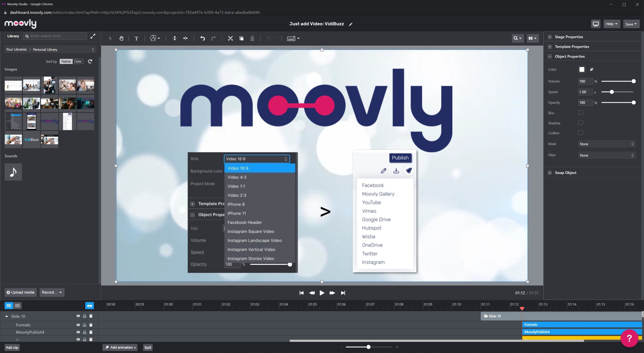Click the Split button

(148, 347)
